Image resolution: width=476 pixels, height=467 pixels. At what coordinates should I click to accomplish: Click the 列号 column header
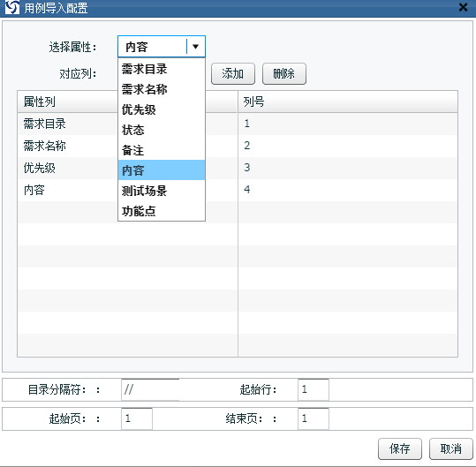click(348, 102)
